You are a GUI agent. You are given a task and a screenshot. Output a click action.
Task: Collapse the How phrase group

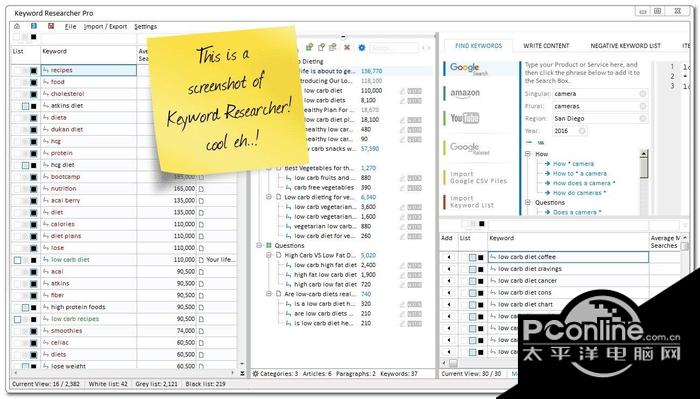pos(528,154)
